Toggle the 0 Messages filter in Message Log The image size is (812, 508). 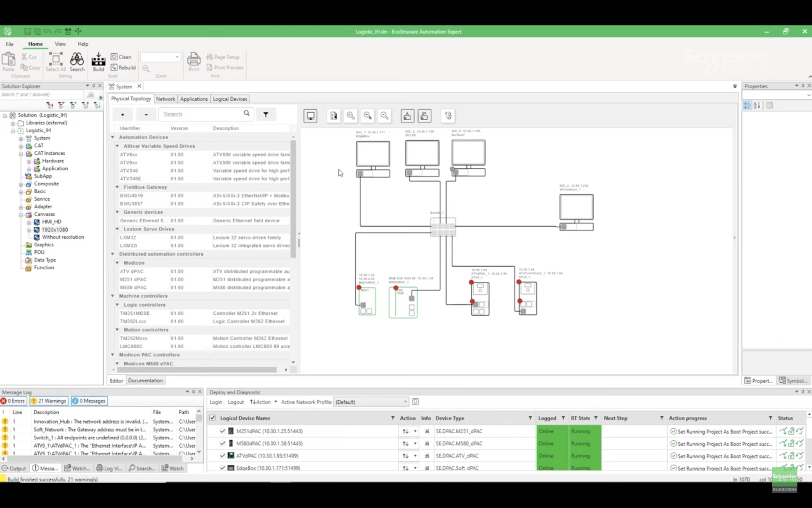(x=89, y=401)
